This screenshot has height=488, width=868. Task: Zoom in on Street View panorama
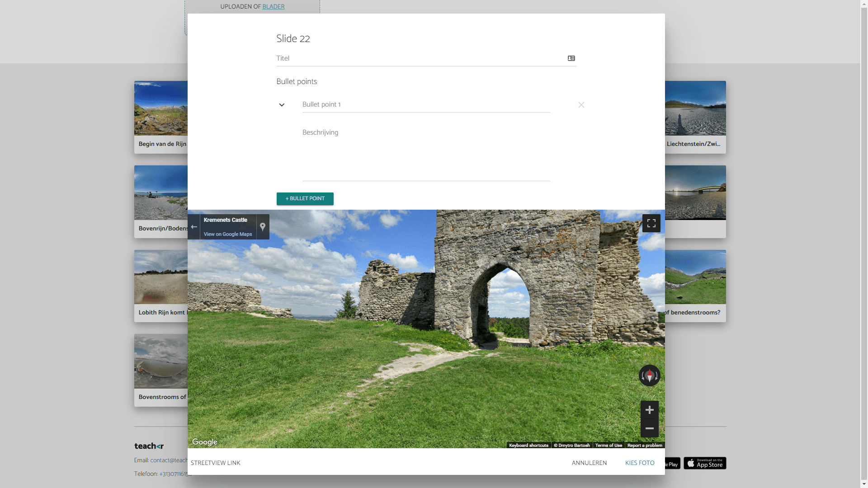tap(650, 410)
